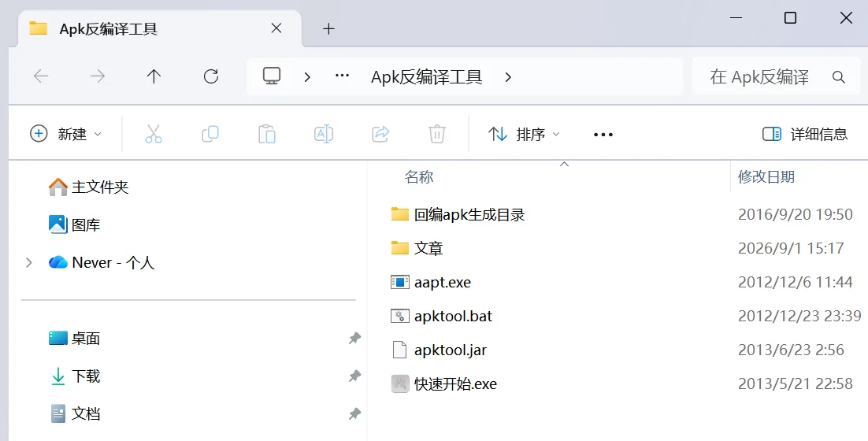The height and width of the screenshot is (441, 868).
Task: Click the Rename icon in toolbar
Action: click(x=323, y=134)
